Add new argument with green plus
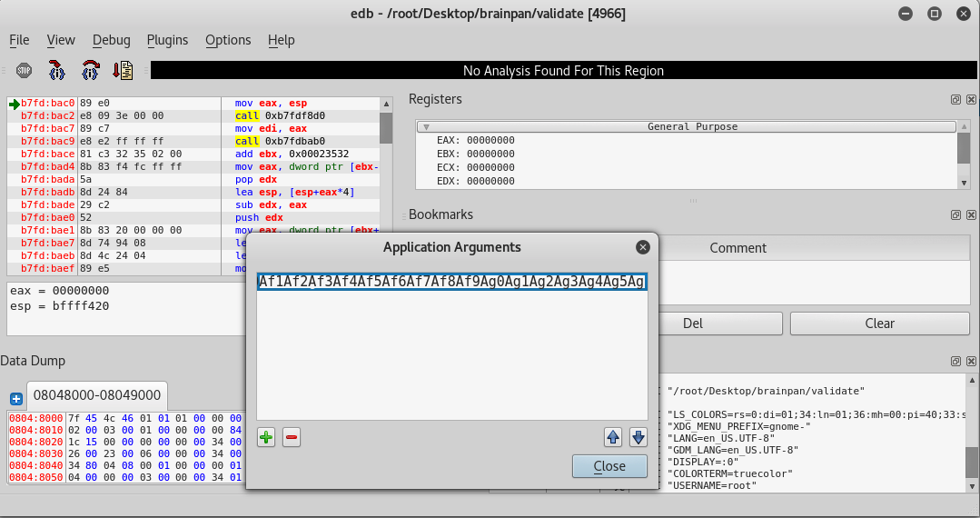980x518 pixels. [x=266, y=437]
